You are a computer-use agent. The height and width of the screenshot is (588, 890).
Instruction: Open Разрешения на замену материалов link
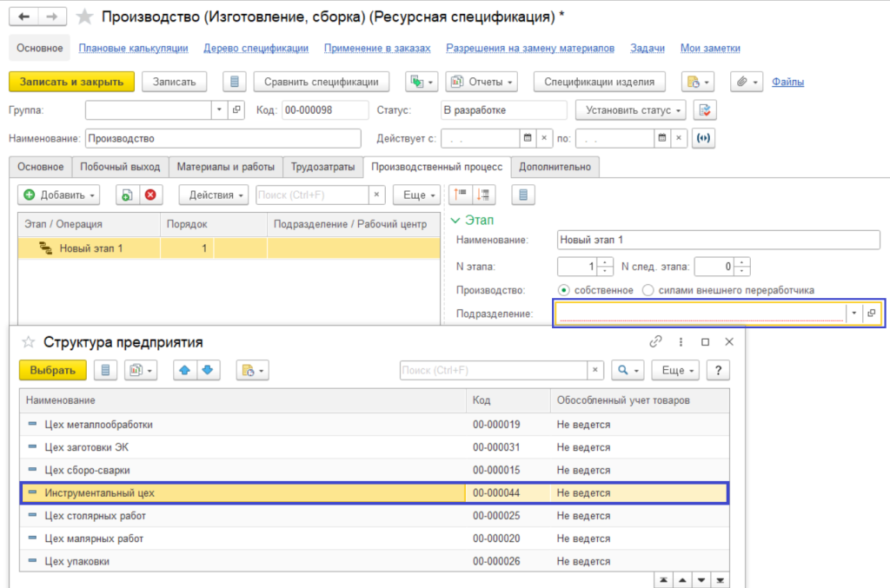tap(530, 48)
